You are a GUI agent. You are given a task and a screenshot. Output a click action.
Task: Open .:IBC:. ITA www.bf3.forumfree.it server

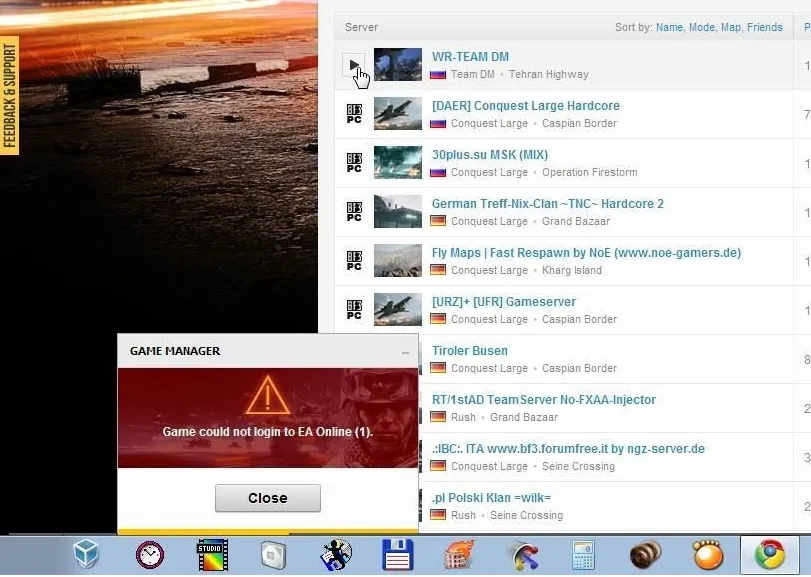pyautogui.click(x=568, y=449)
